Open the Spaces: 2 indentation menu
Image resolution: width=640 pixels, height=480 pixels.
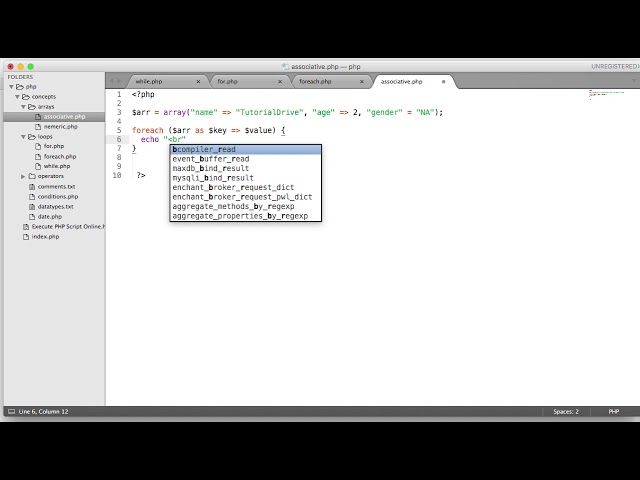click(566, 411)
